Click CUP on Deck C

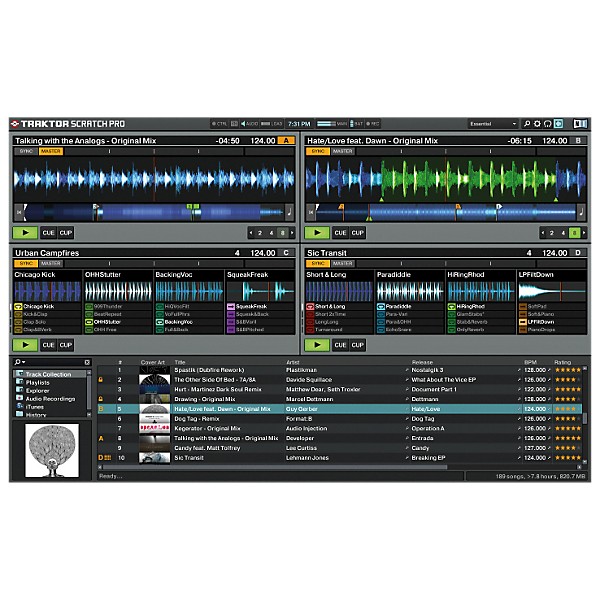tap(65, 345)
